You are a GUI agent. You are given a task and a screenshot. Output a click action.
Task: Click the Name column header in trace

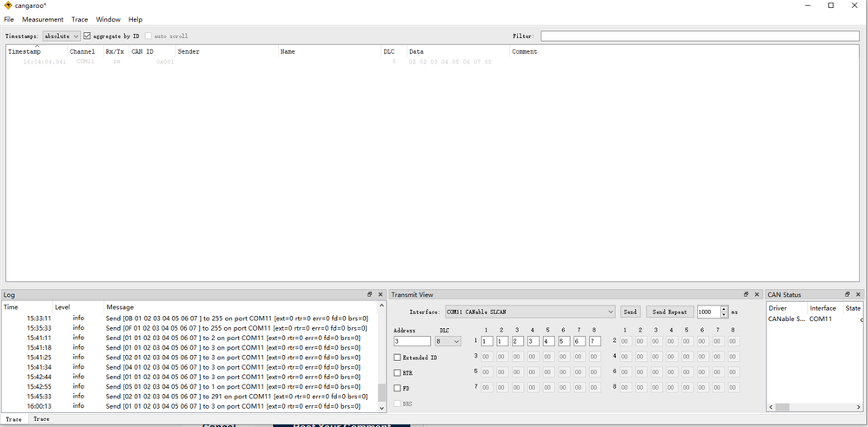point(329,51)
